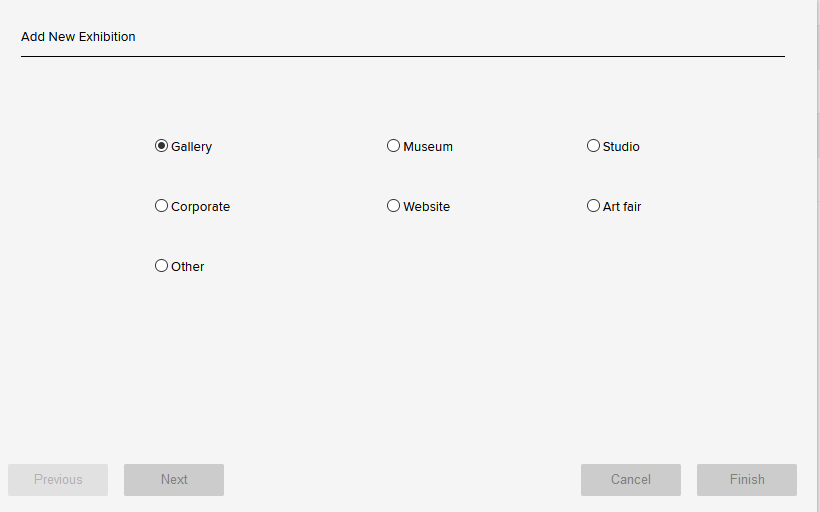Choose the Website exhibition option
Image resolution: width=820 pixels, height=512 pixels.
tap(393, 206)
